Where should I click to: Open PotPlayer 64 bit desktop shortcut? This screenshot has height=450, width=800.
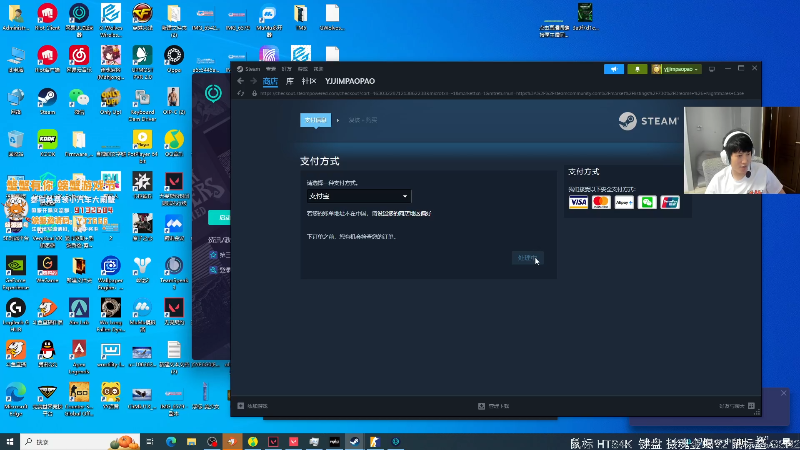[142, 146]
